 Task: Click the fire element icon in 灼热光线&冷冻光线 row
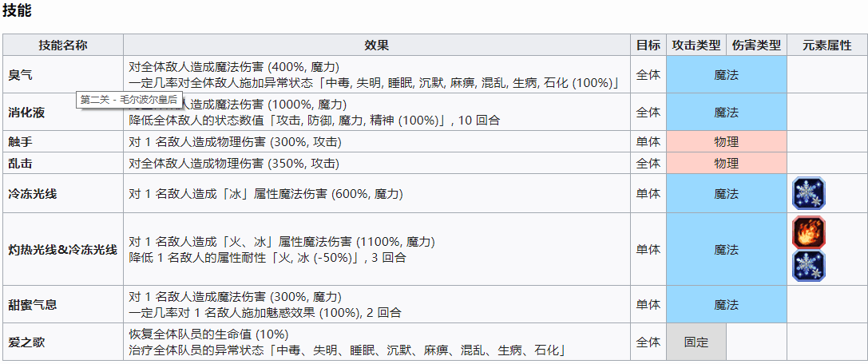808,231
